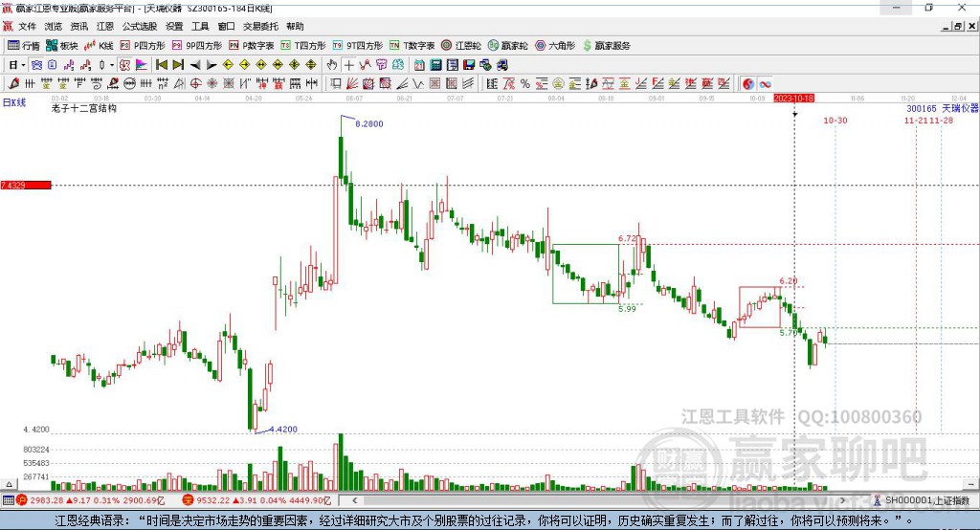Click the 2023-10-18 date marker
980x530 pixels.
793,99
